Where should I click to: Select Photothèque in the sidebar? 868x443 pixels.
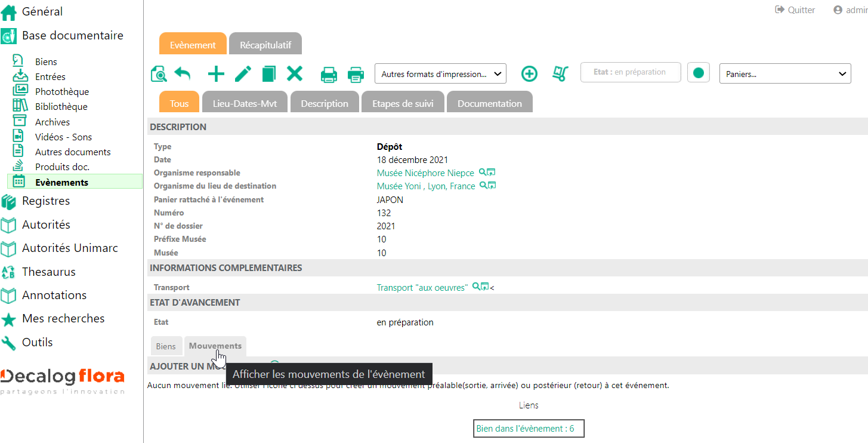[x=62, y=91]
